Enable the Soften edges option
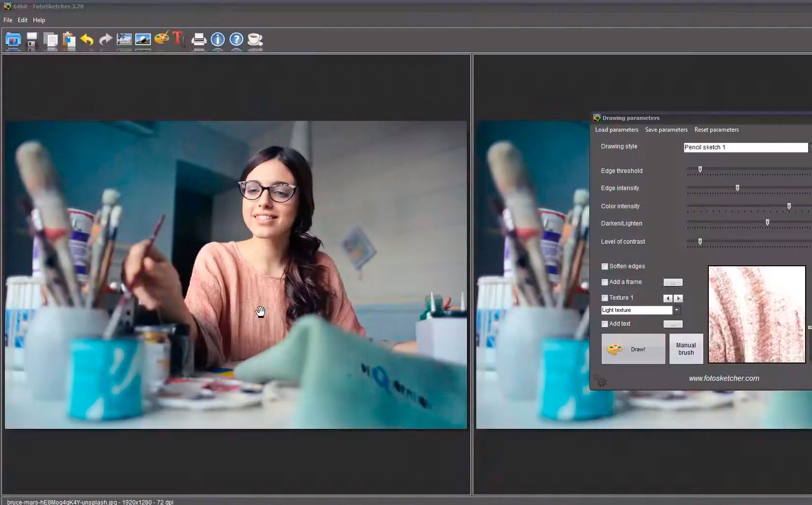The image size is (812, 505). (604, 266)
